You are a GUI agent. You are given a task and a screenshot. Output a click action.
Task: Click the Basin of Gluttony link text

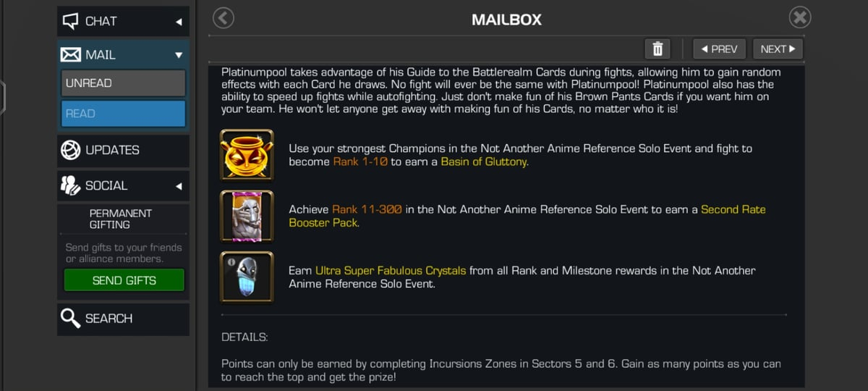[x=485, y=161]
